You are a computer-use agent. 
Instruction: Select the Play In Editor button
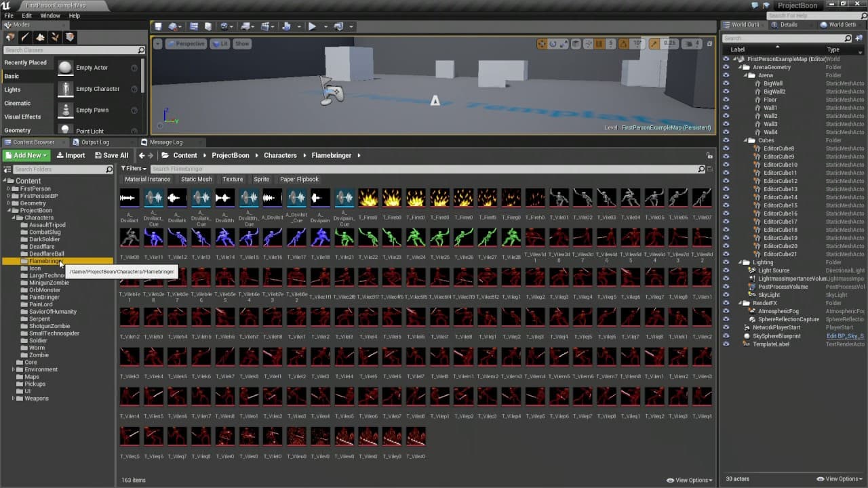pos(312,26)
